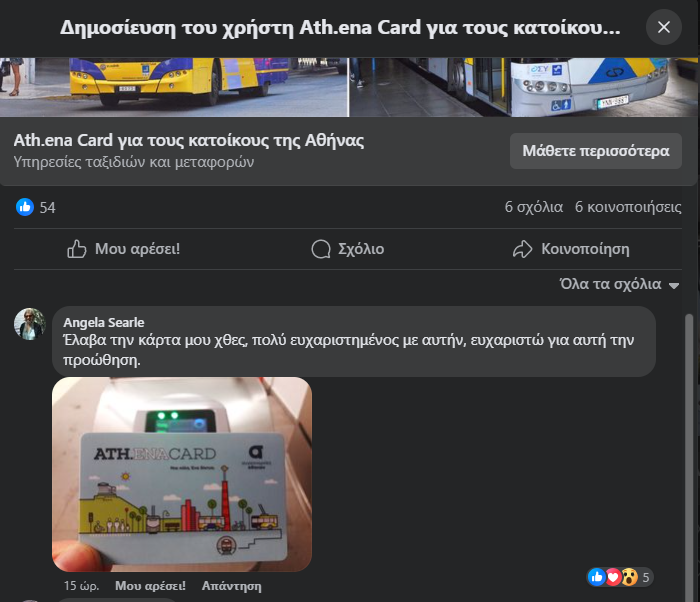Open the 6 κοινοποιήσεις shares count
Image resolution: width=700 pixels, height=602 pixels.
[628, 207]
